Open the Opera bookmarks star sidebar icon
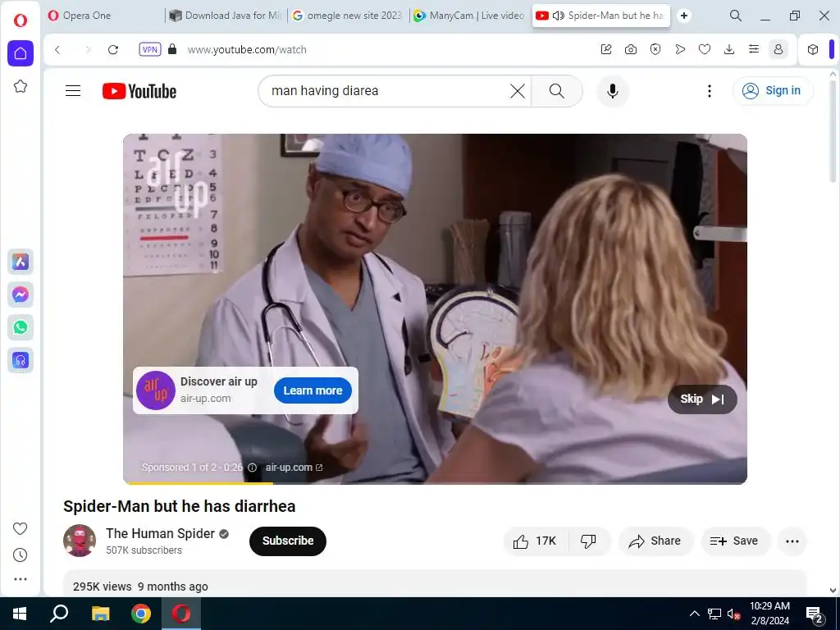The height and width of the screenshot is (630, 840). pos(21,86)
